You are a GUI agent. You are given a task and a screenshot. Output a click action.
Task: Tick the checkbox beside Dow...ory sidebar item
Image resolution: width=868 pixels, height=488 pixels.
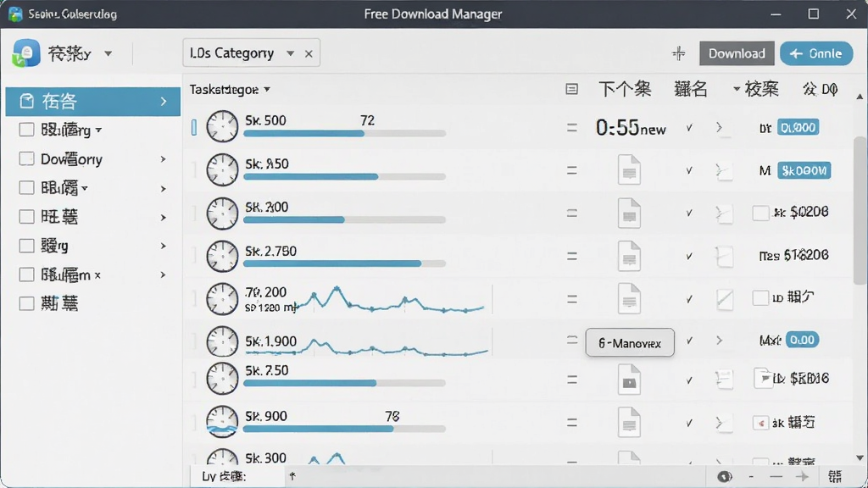[x=26, y=159]
